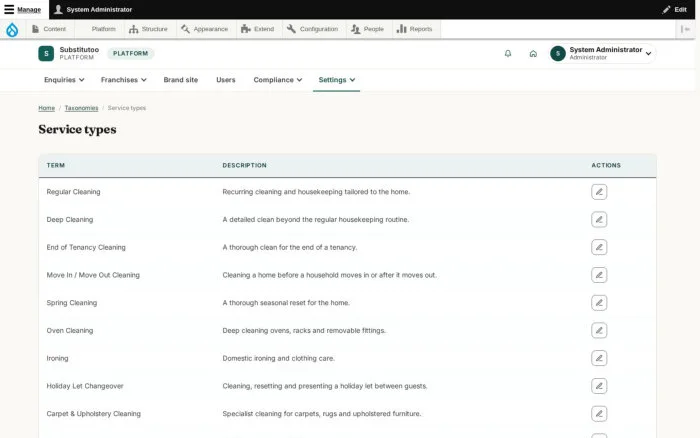Edit the Ironing term
Image resolution: width=700 pixels, height=438 pixels.
tap(599, 358)
